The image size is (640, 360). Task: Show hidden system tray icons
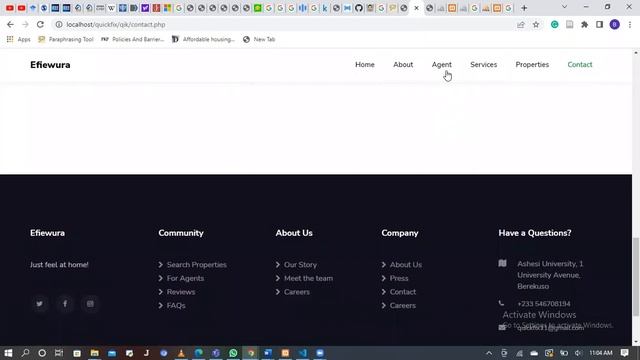pyautogui.click(x=489, y=353)
